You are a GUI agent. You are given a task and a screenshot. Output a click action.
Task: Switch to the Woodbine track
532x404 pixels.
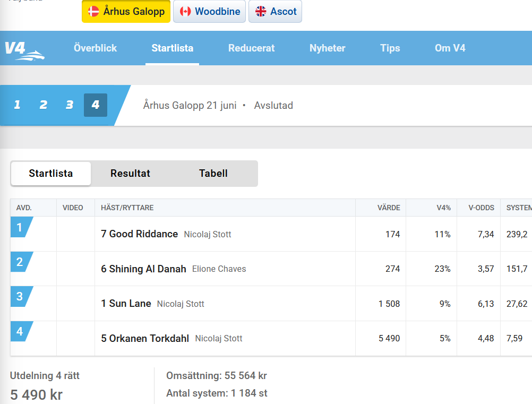point(209,11)
